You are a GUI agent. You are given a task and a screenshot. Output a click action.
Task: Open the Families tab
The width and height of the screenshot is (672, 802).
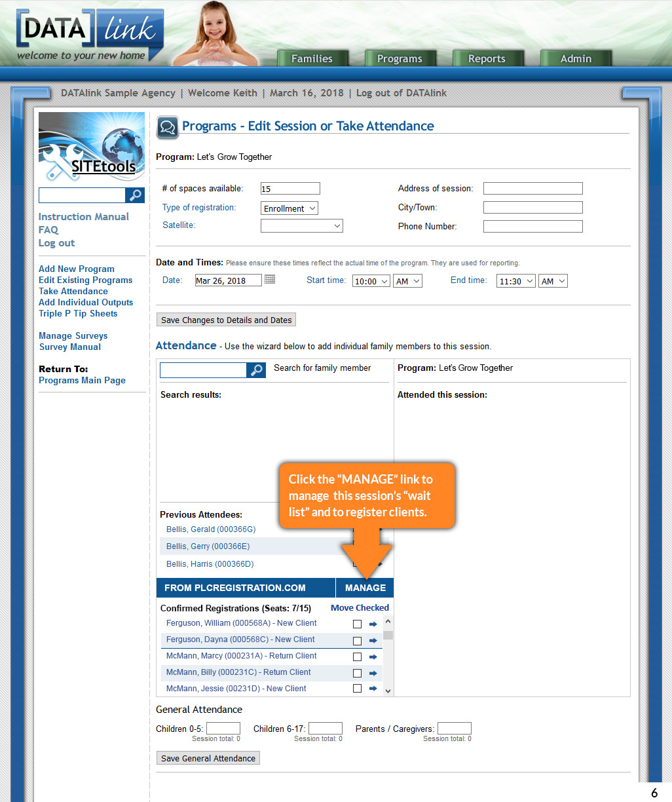click(x=312, y=59)
